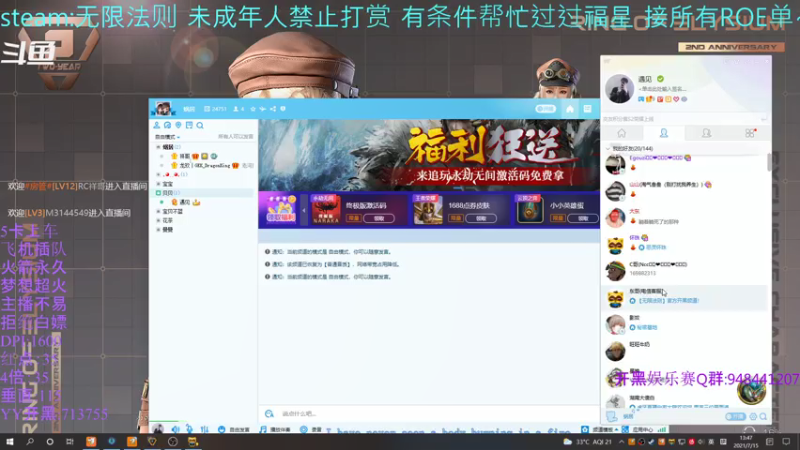
Task: Click the 播放伴奏 music note icon
Action: [x=263, y=430]
